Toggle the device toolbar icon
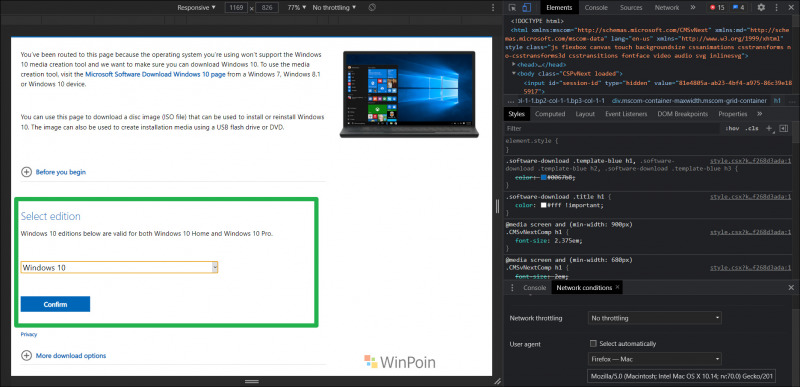The image size is (800, 387). pos(527,8)
